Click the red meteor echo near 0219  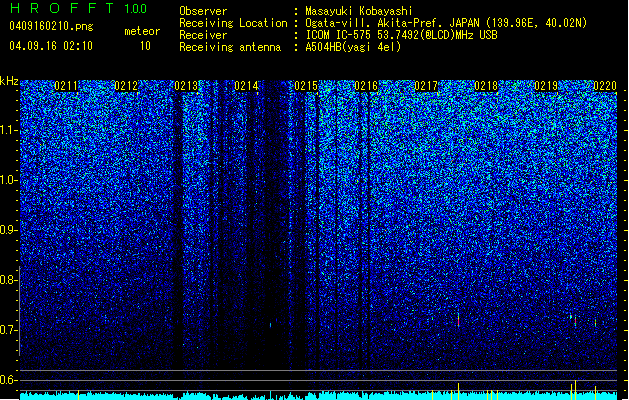point(575,321)
